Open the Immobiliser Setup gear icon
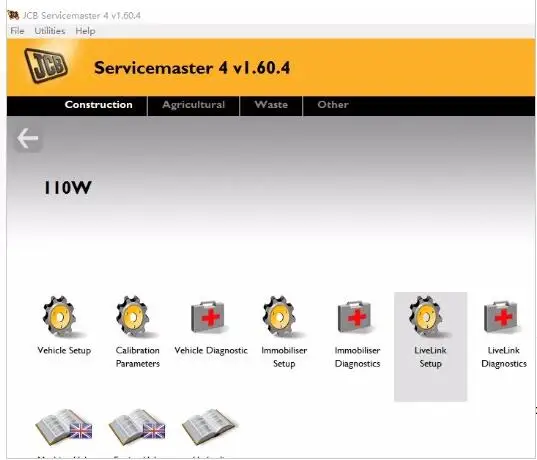The height and width of the screenshot is (460, 537). tap(284, 317)
